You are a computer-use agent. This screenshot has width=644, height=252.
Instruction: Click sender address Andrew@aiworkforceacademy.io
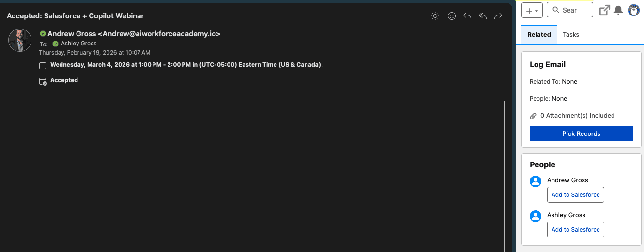(x=159, y=34)
